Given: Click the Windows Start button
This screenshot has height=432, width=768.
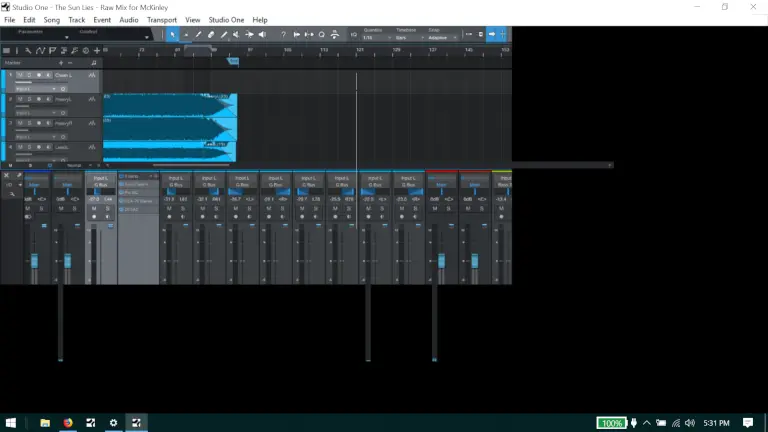Looking at the screenshot, I should [12, 423].
